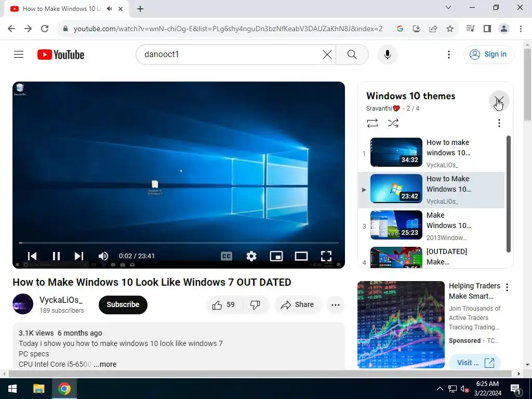Install or download page icon in address bar

[416, 29]
